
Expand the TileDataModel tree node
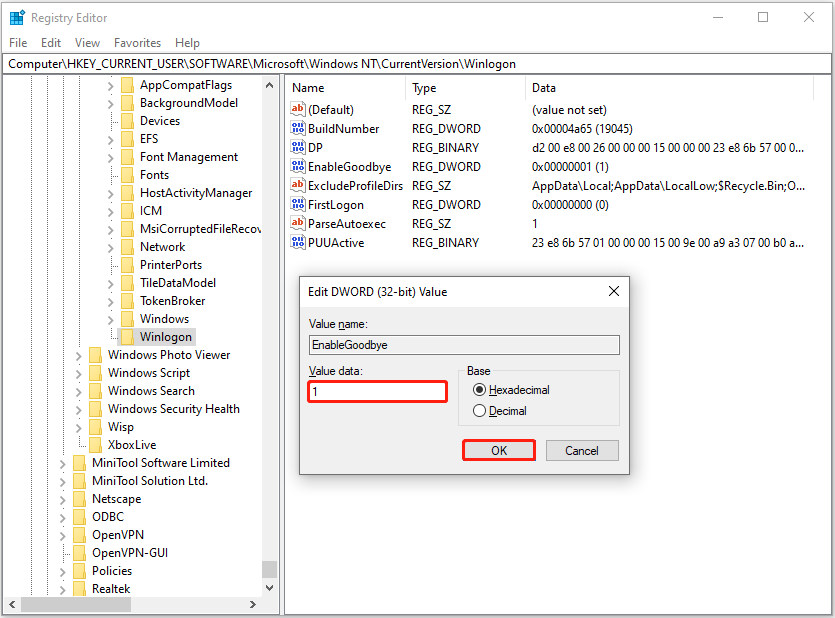[110, 284]
